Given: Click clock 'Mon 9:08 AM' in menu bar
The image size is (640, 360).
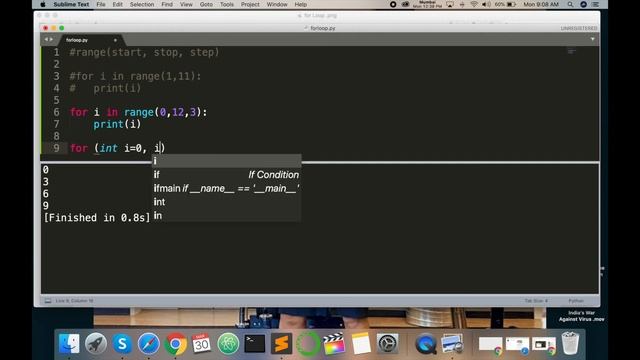Looking at the screenshot, I should [x=541, y=4].
